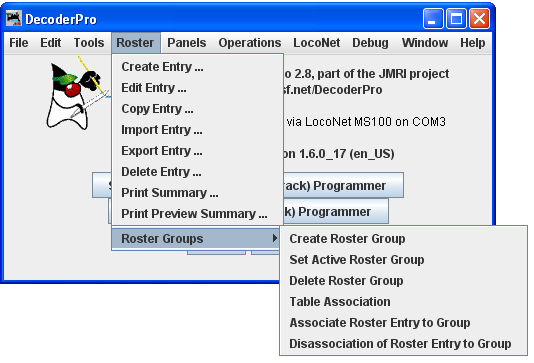The height and width of the screenshot is (363, 534).
Task: Minimize the DecoderPro window
Action: click(433, 18)
